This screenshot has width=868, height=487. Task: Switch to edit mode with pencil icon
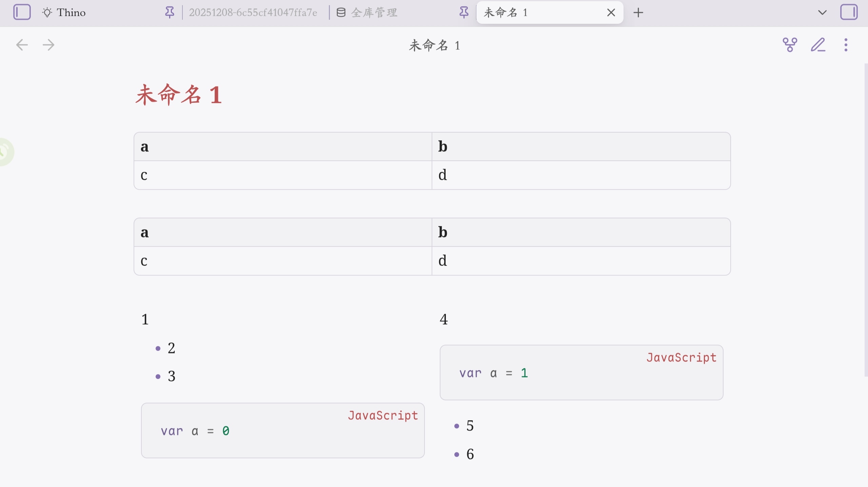tap(818, 45)
